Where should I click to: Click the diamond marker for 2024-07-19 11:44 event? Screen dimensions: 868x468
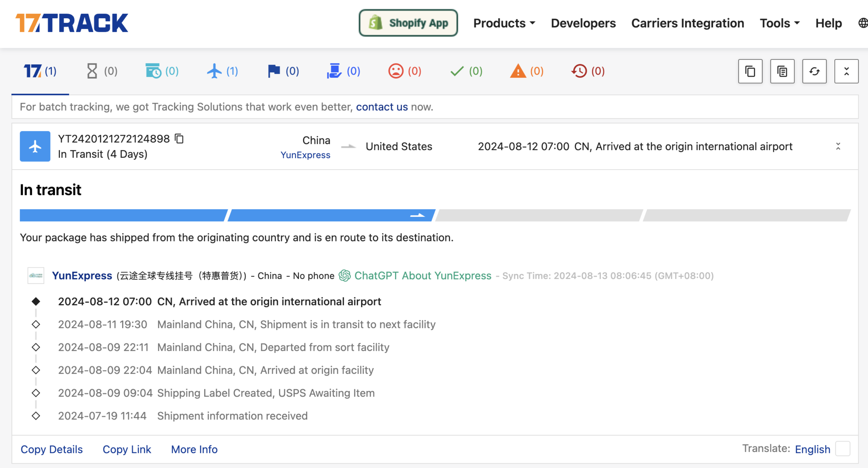(36, 416)
